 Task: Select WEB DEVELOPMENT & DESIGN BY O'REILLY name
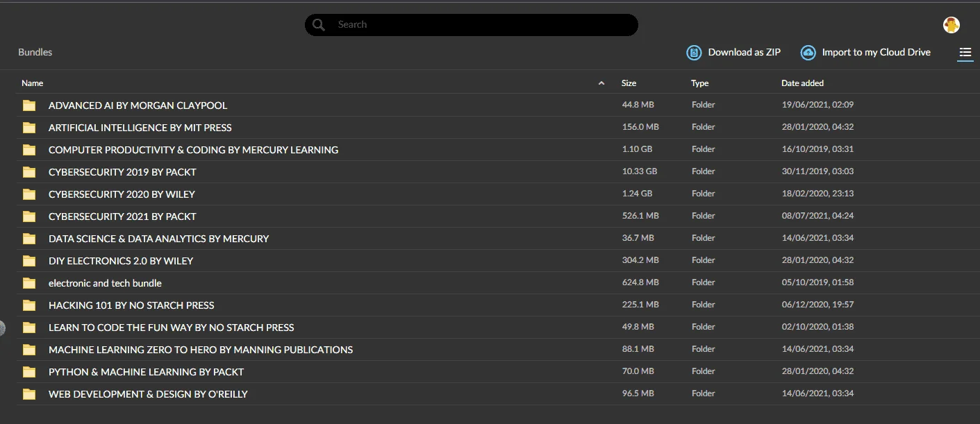148,394
